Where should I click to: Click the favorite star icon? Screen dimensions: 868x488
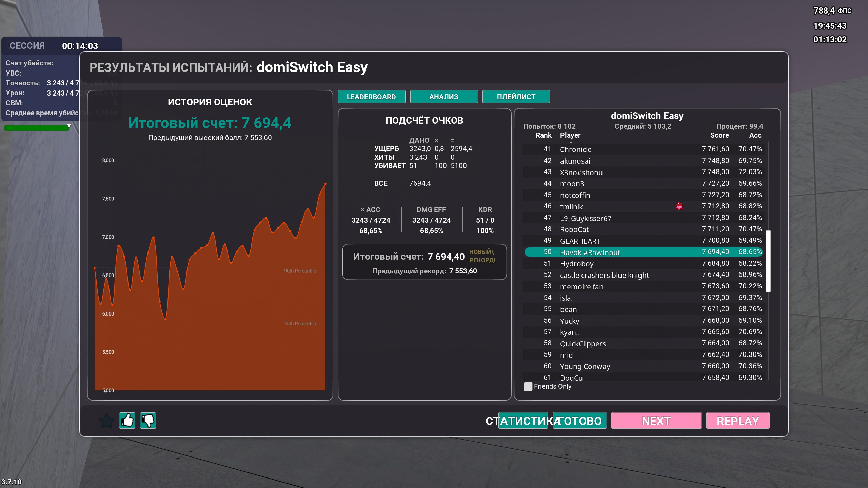[106, 421]
